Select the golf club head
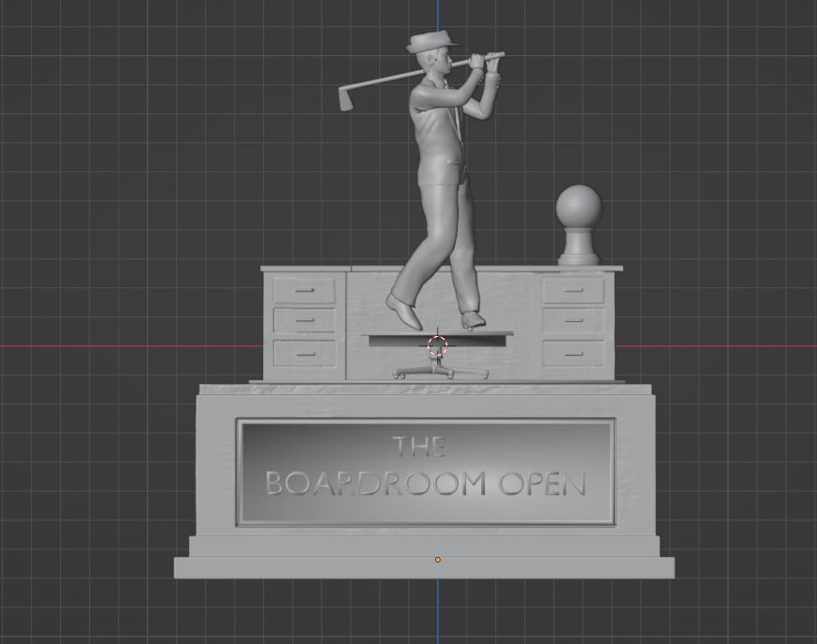 point(345,97)
